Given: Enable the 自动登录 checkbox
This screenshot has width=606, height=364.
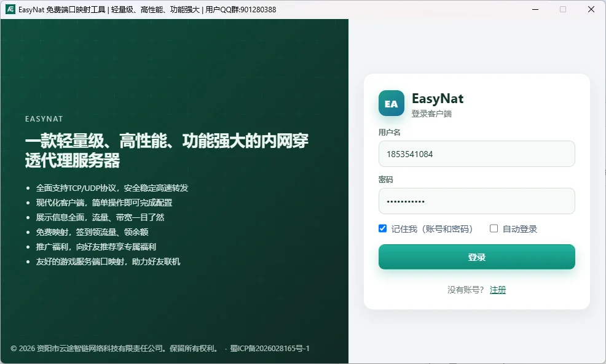Looking at the screenshot, I should [x=494, y=228].
